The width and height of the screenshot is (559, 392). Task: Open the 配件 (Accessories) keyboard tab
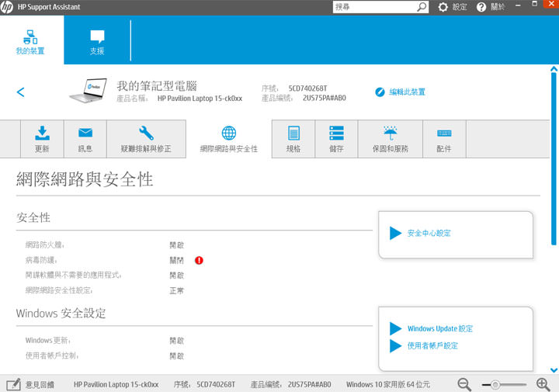click(x=443, y=139)
